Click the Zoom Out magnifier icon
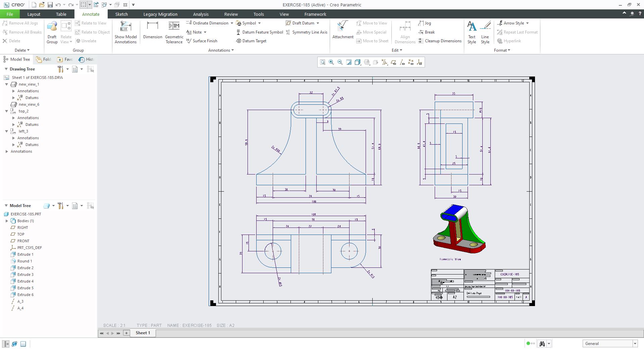Image resolution: width=644 pixels, height=349 pixels. (340, 62)
